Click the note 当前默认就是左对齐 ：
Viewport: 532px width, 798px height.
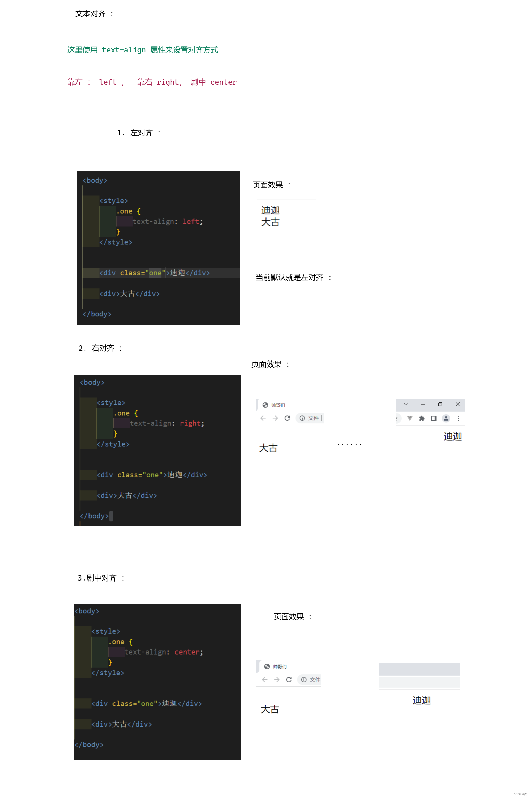pos(294,277)
